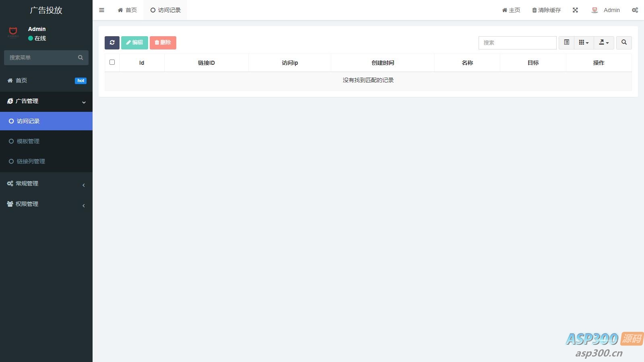Click the Admin avatar in the sidebar
This screenshot has height=362, width=644.
[x=13, y=32]
